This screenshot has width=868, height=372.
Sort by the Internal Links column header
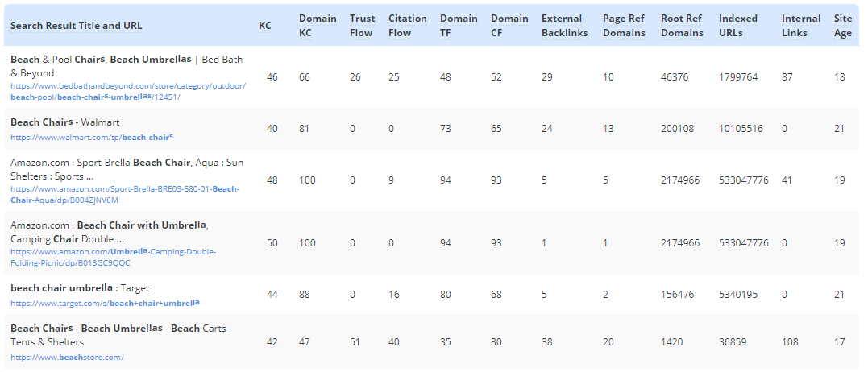(x=801, y=26)
